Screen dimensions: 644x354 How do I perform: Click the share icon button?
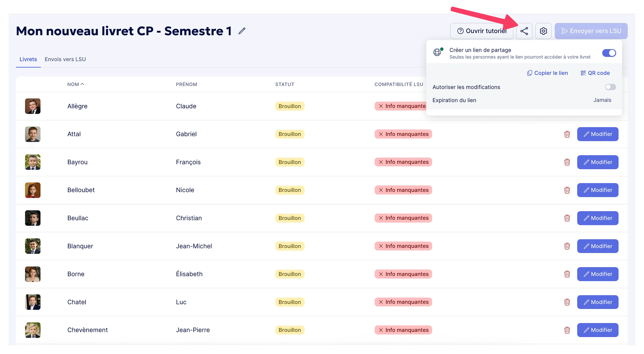click(x=524, y=31)
